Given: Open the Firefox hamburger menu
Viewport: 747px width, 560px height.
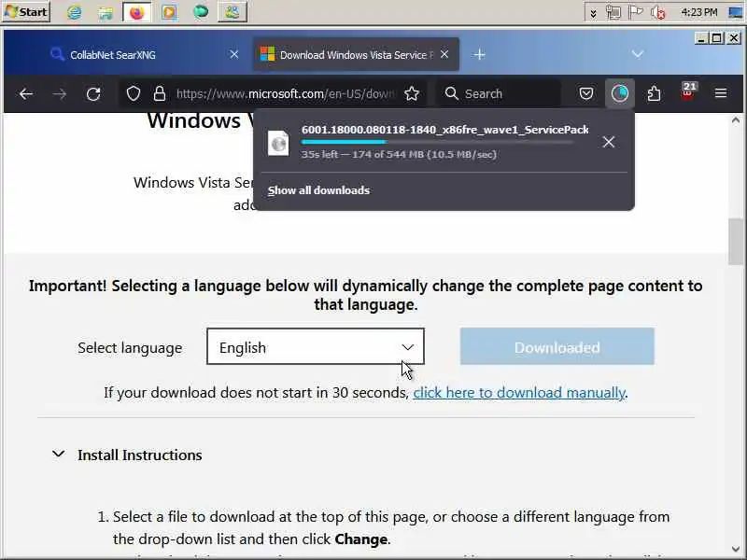Looking at the screenshot, I should [x=721, y=93].
